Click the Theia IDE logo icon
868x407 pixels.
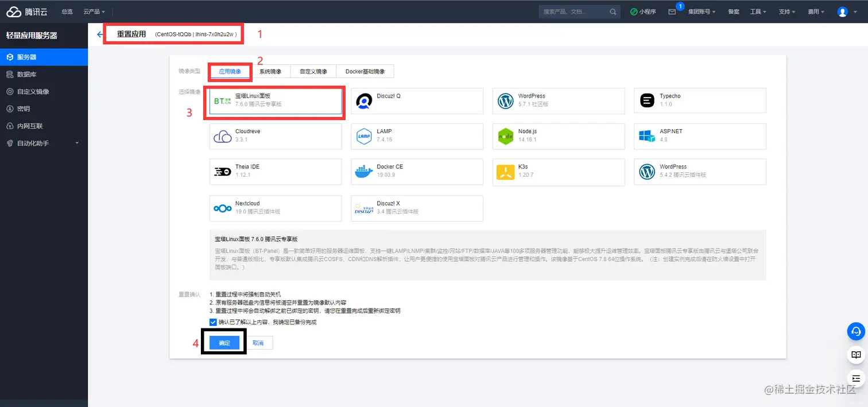(222, 172)
